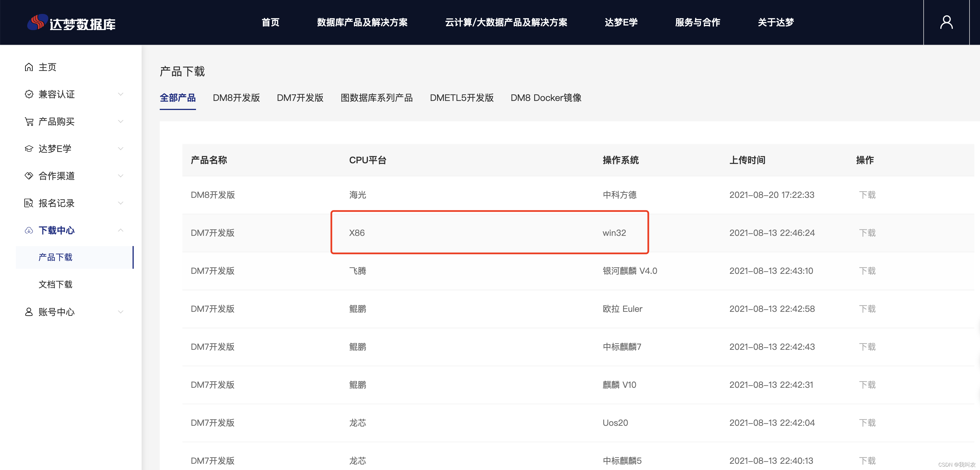Expand the 兼容认证 sidebar chevron
This screenshot has width=980, height=470.
click(121, 94)
